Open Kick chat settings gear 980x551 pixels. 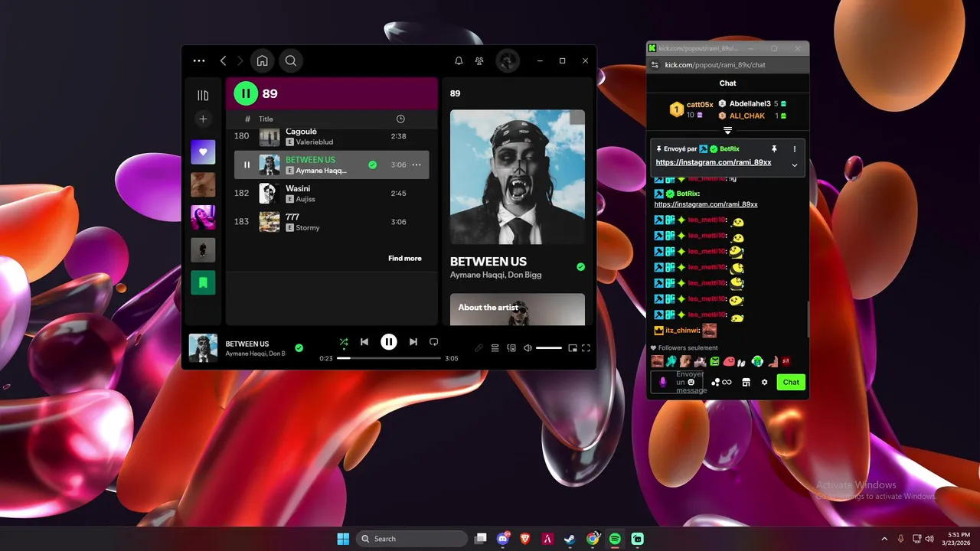(x=764, y=382)
